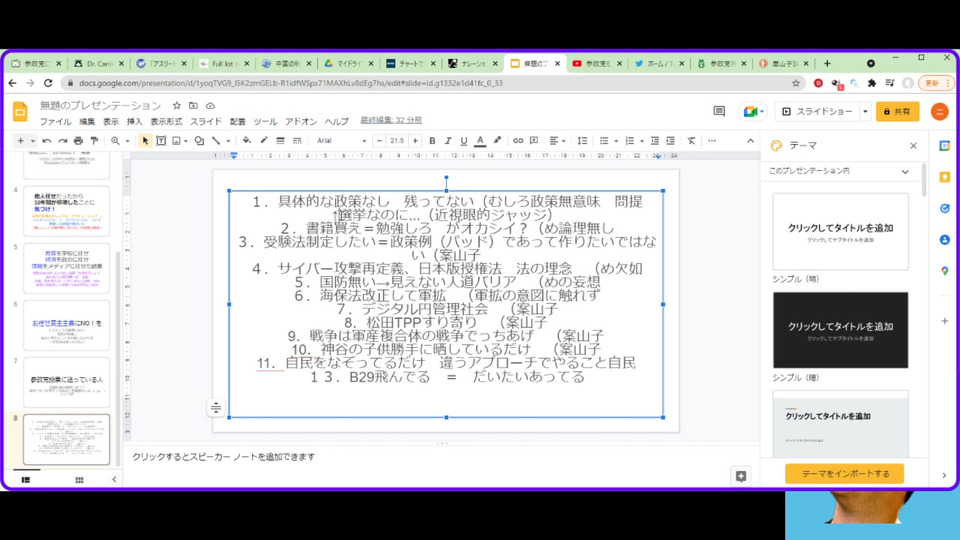The image size is (960, 540).
Task: Open the new slide layout dropdown arrow
Action: coord(33,141)
